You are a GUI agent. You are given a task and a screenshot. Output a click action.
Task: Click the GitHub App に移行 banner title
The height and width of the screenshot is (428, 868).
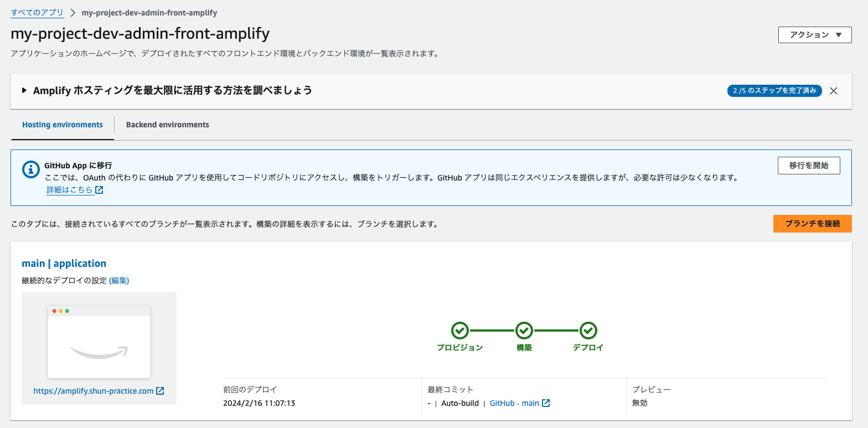(x=78, y=166)
